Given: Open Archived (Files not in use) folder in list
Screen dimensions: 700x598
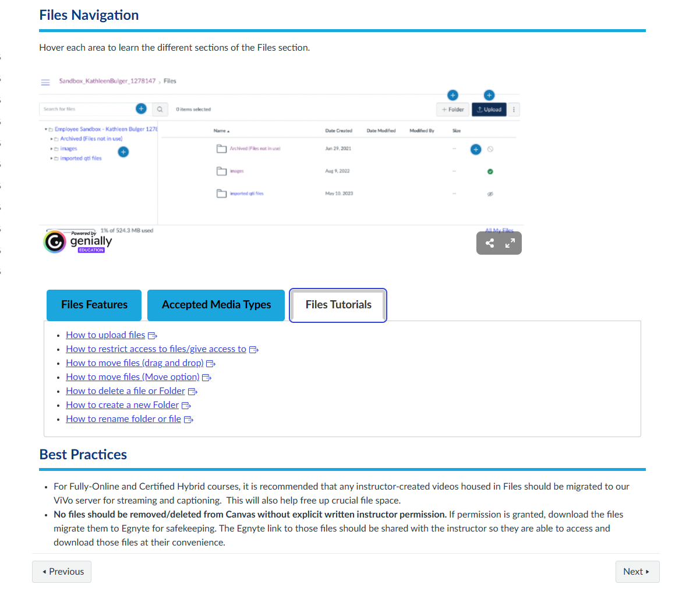Looking at the screenshot, I should (x=255, y=149).
